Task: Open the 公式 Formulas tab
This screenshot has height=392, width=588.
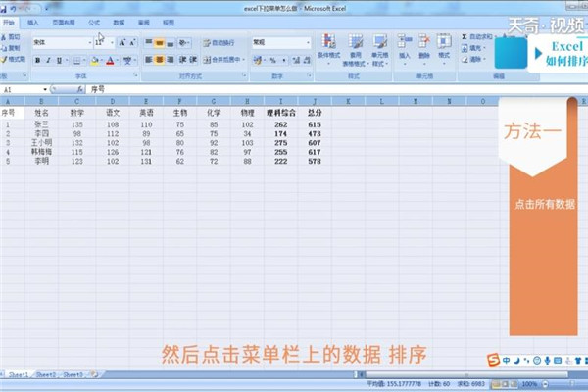Action: pos(94,23)
